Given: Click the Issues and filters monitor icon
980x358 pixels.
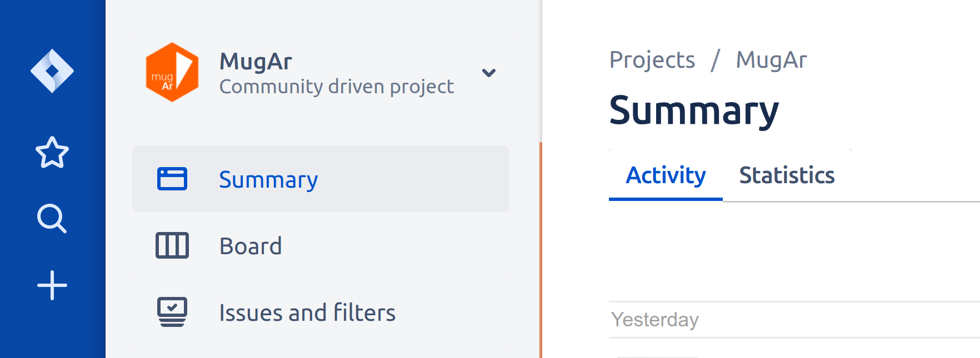Looking at the screenshot, I should pos(172,312).
